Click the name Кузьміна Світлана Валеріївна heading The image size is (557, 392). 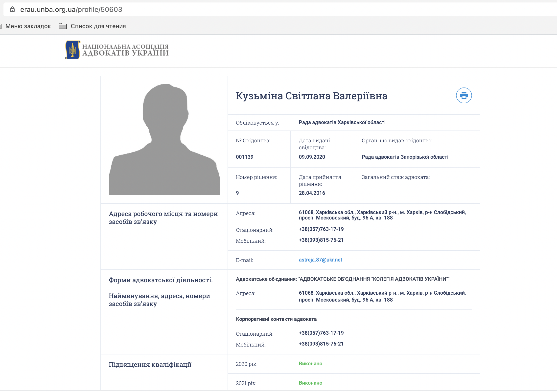pos(311,96)
